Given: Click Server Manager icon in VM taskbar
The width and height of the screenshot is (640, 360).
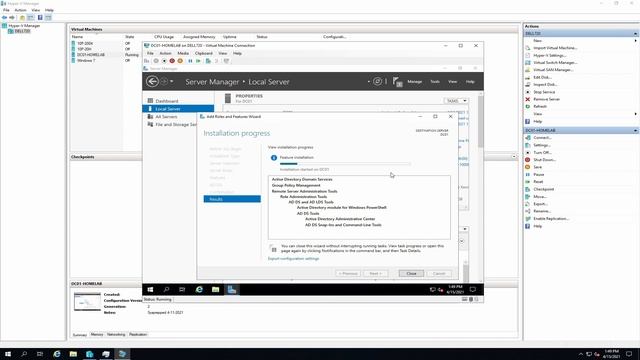Looking at the screenshot, I should 232,289.
